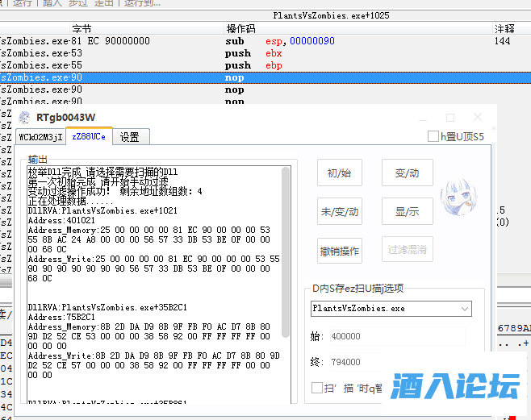Click the 始 address field 400000
This screenshot has height=420, width=531.
point(398,336)
